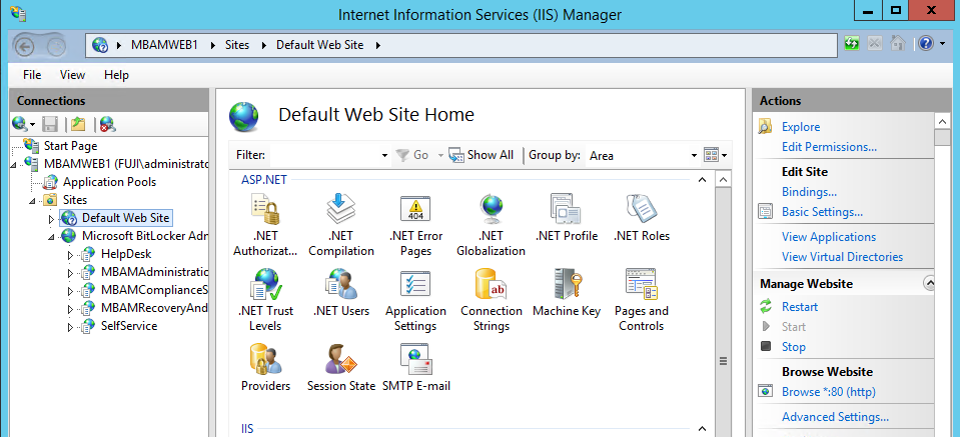Click the Up folder icon in Connections
Screen dimensions: 960x437
pos(78,124)
